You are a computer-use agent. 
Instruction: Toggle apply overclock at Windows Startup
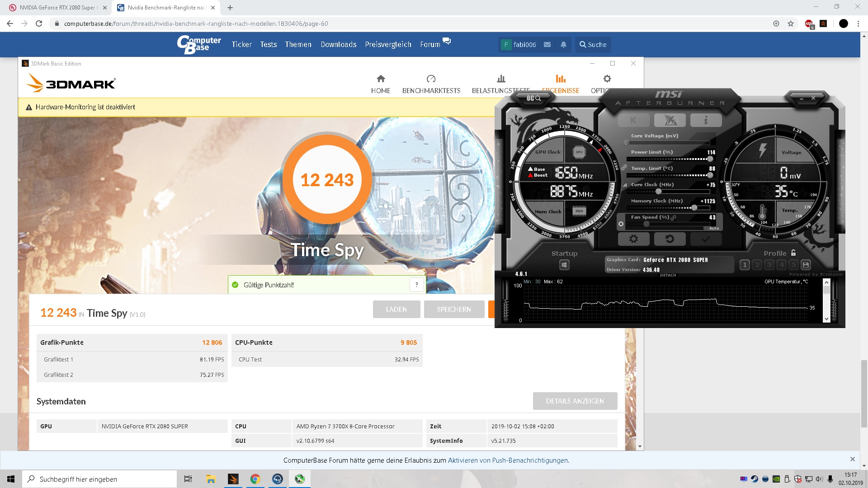[564, 265]
